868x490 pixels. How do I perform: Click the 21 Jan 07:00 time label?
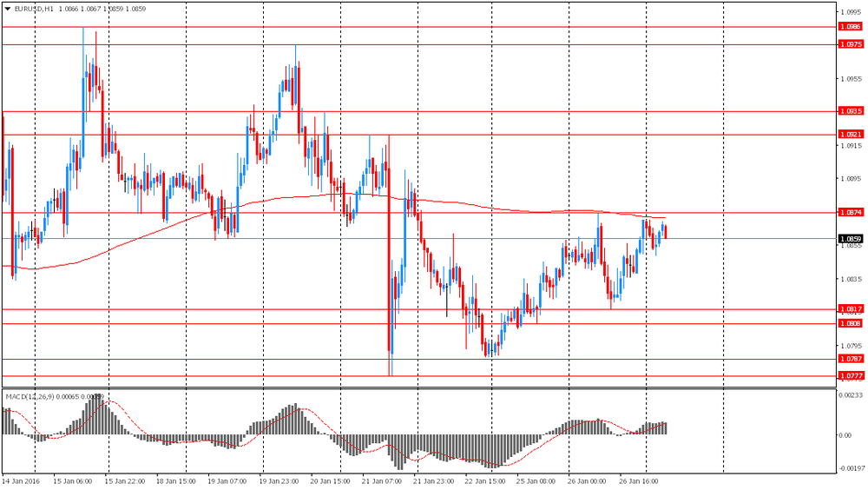coord(382,480)
